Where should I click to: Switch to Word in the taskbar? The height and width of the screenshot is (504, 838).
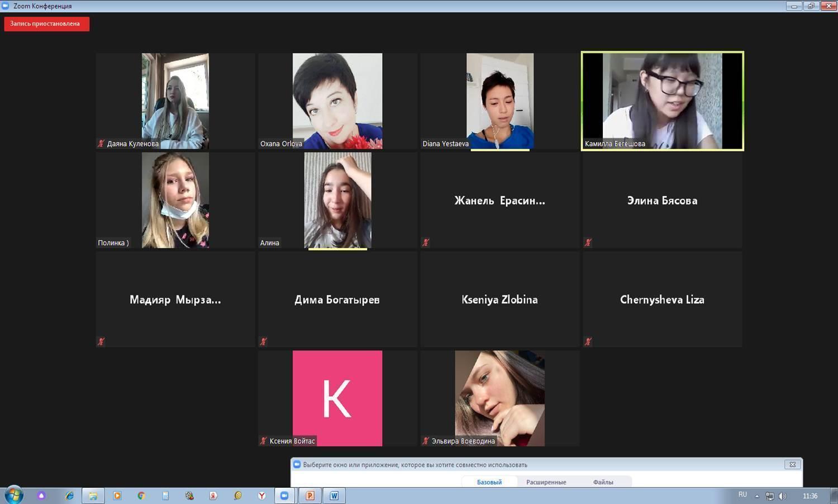click(x=334, y=496)
